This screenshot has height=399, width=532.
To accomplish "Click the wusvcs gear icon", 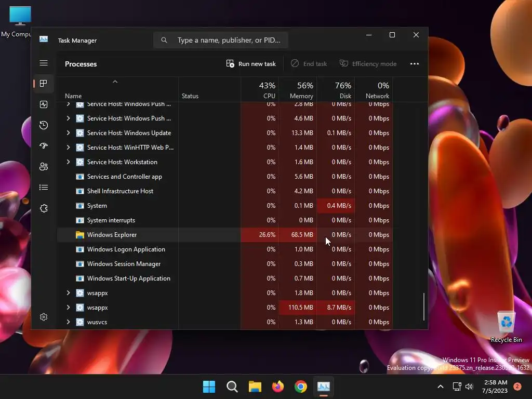I will coord(79,322).
